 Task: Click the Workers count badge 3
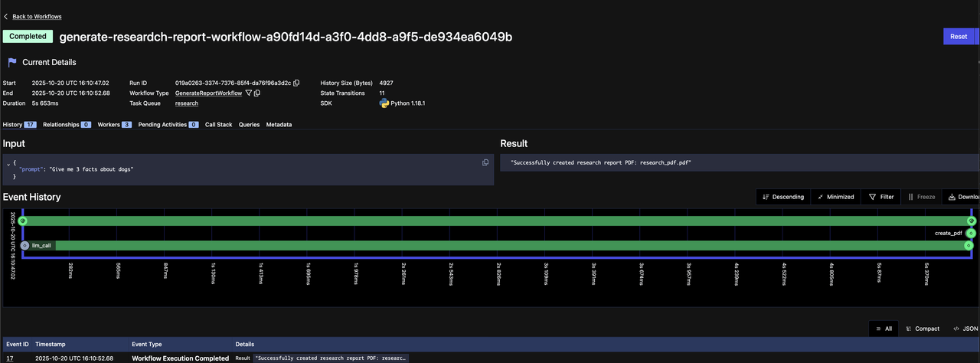[127, 124]
